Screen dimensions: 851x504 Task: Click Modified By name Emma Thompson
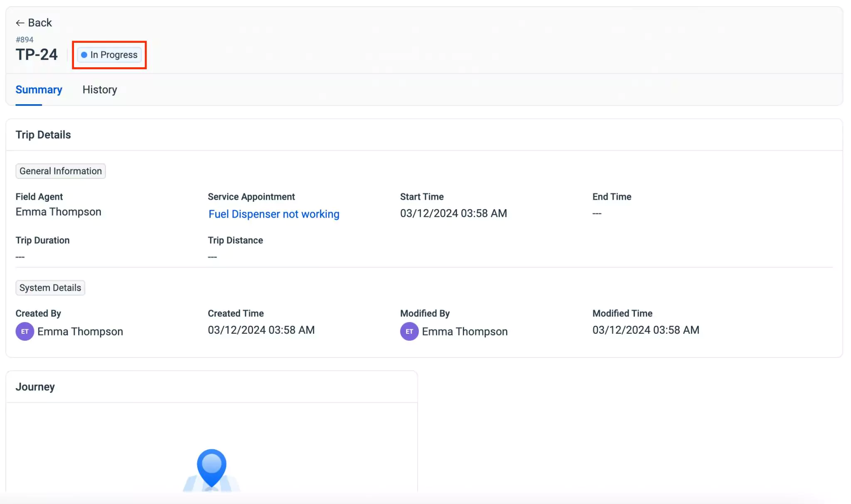[x=465, y=331]
